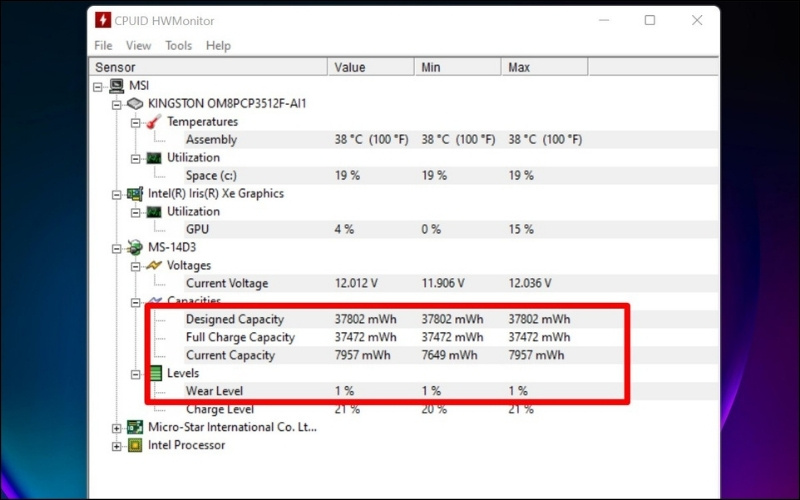Open the View menu
This screenshot has height=500, width=800.
coord(138,45)
